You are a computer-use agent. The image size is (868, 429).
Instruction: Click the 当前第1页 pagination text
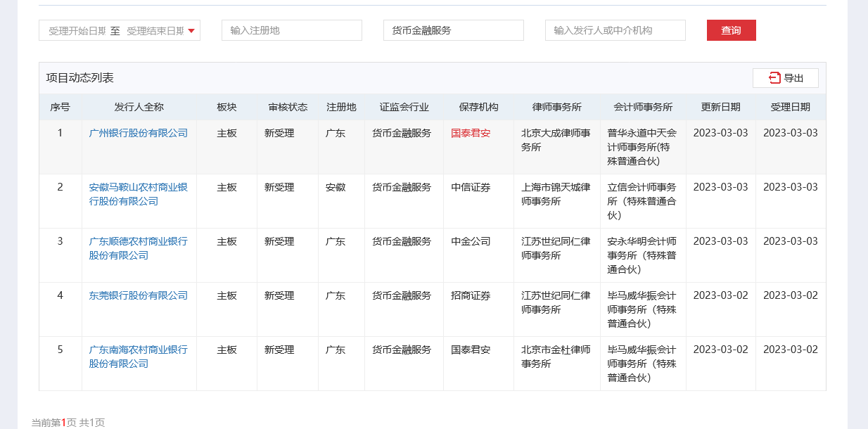55,423
